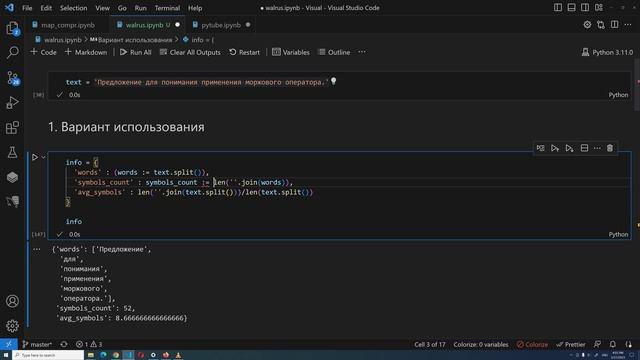640x360 pixels.
Task: Open the Testing flask view
Action: [12, 152]
